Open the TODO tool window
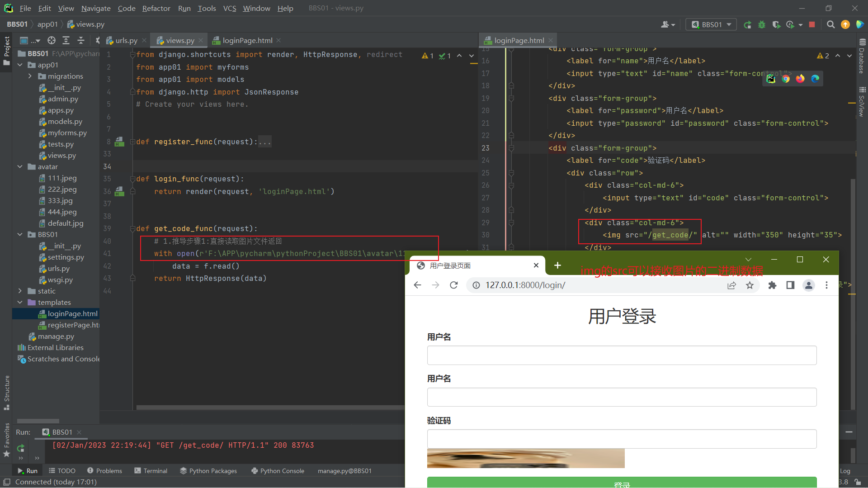The height and width of the screenshot is (488, 868). click(x=62, y=471)
